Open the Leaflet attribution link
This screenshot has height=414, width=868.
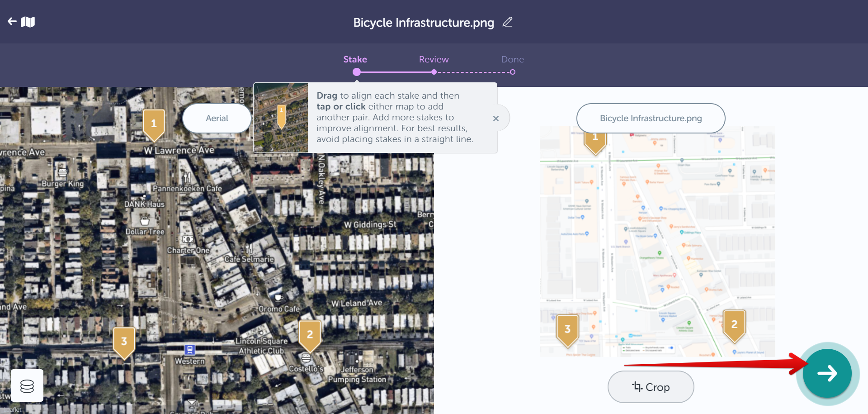click(14, 409)
